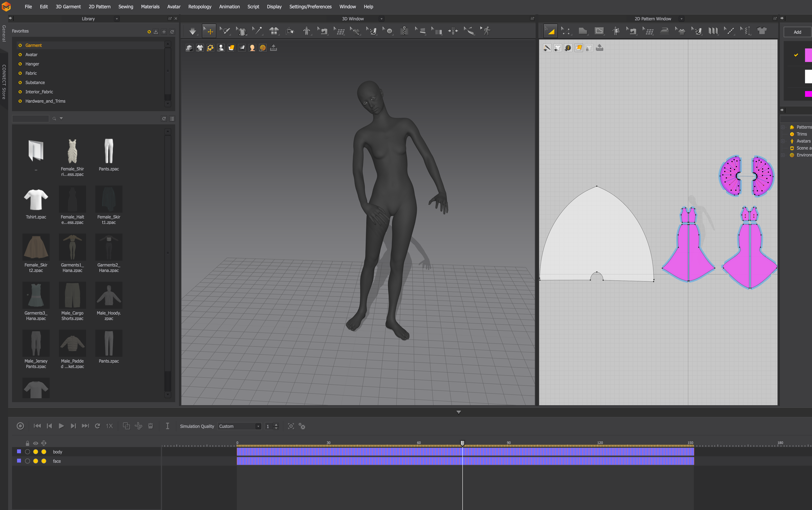Open the 3D Window title dropdown
The width and height of the screenshot is (812, 510).
click(x=381, y=19)
